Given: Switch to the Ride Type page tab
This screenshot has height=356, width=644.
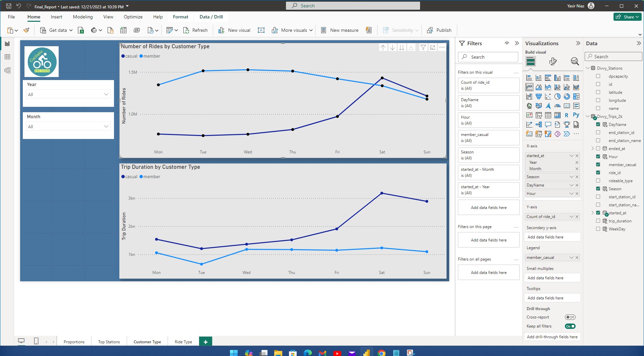Looking at the screenshot, I should tap(183, 342).
